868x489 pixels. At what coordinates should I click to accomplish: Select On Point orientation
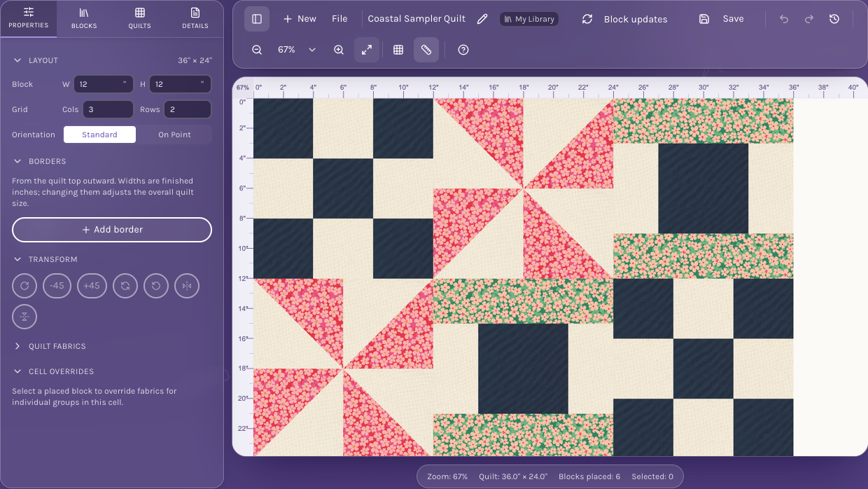174,135
